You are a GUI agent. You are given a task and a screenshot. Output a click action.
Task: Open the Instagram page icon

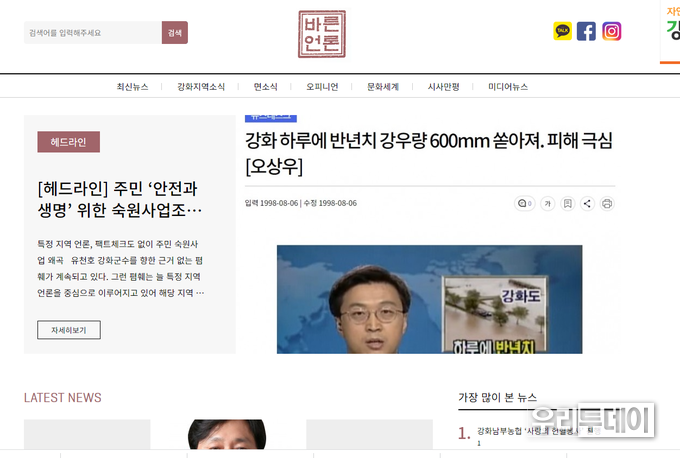coord(611,31)
